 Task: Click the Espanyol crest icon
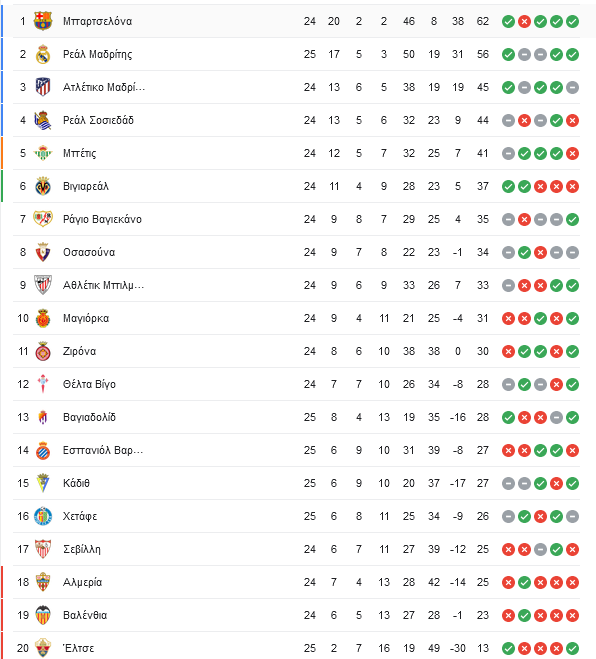pyautogui.click(x=43, y=450)
